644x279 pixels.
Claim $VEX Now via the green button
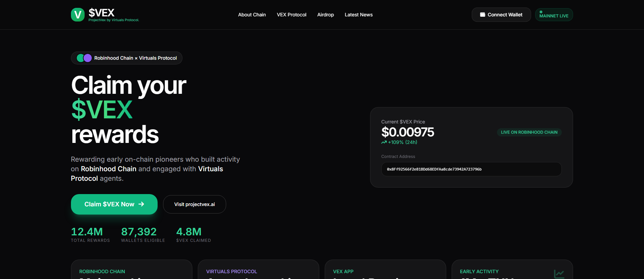(x=114, y=204)
